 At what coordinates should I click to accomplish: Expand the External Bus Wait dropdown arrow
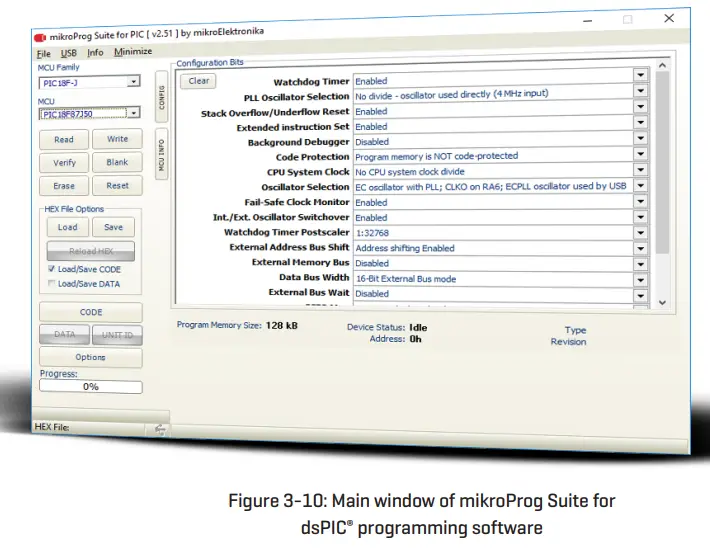click(641, 296)
